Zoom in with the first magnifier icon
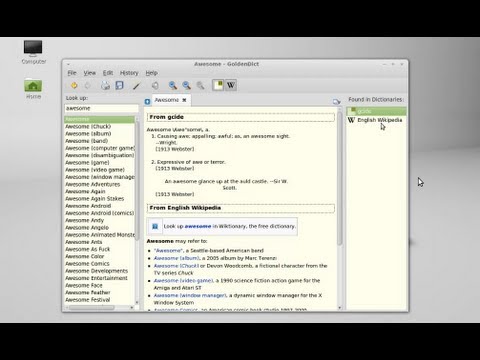Screen dimensions: 480x360 [x=173, y=86]
